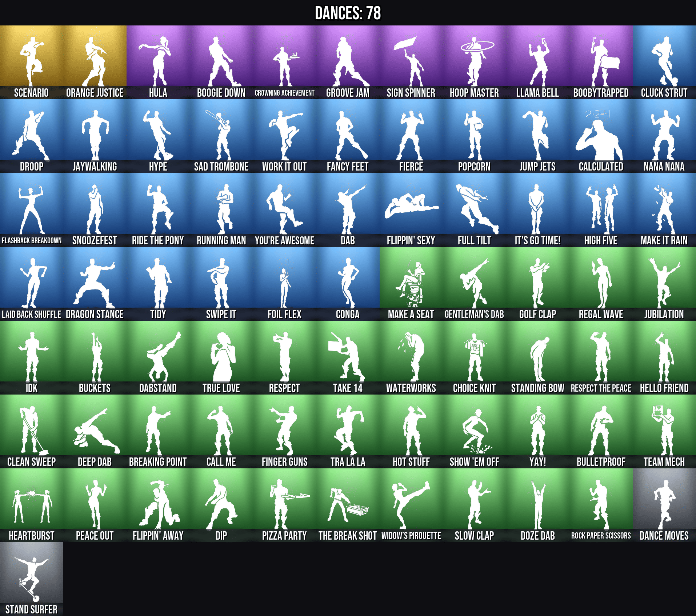The image size is (696, 616).
Task: Select the Widow's Pirouette emote
Action: click(x=411, y=505)
